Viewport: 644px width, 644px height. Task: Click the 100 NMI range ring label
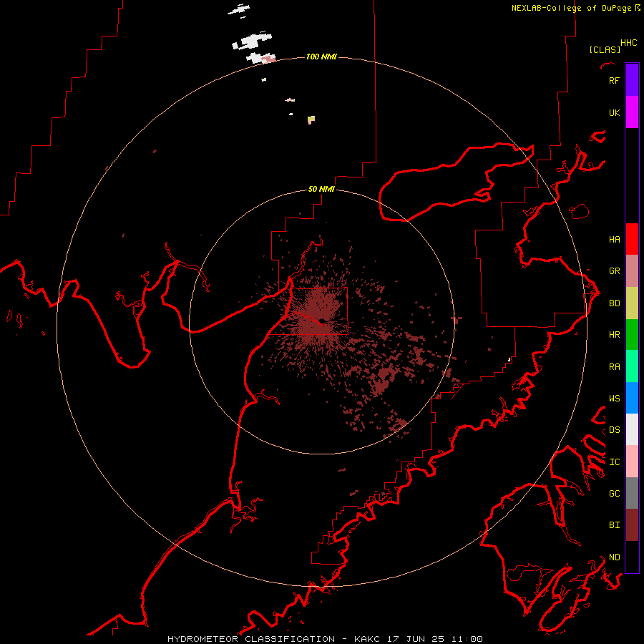click(321, 57)
